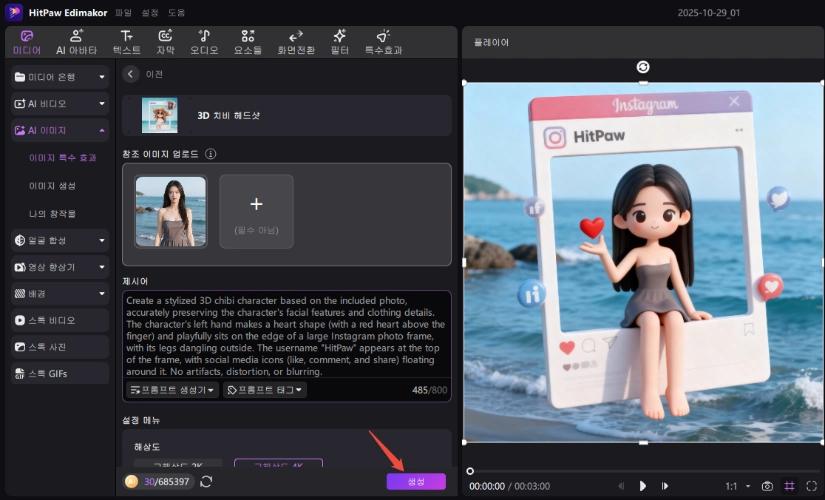Viewport: 825px width, 500px height.
Task: Open the 설정 menu
Action: coord(149,13)
